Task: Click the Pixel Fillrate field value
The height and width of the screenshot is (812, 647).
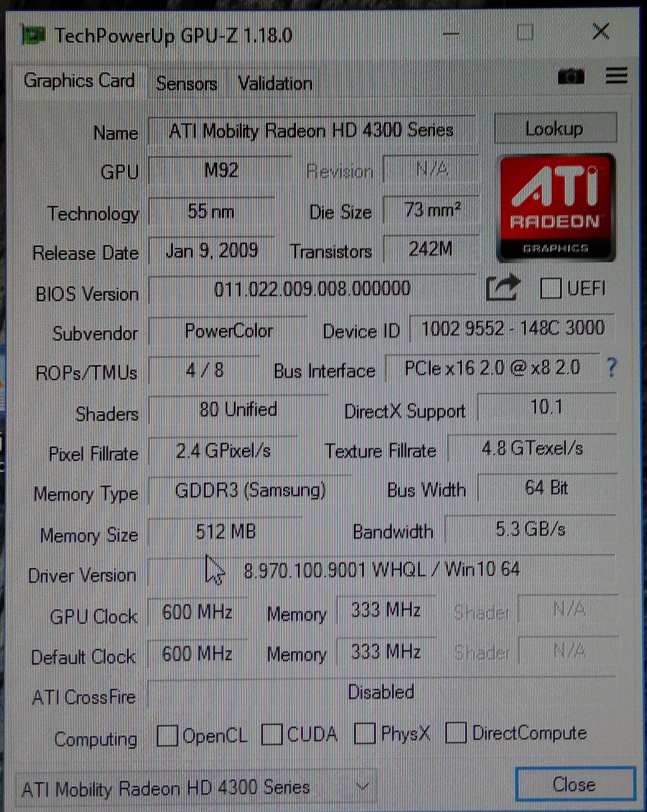Action: (223, 450)
